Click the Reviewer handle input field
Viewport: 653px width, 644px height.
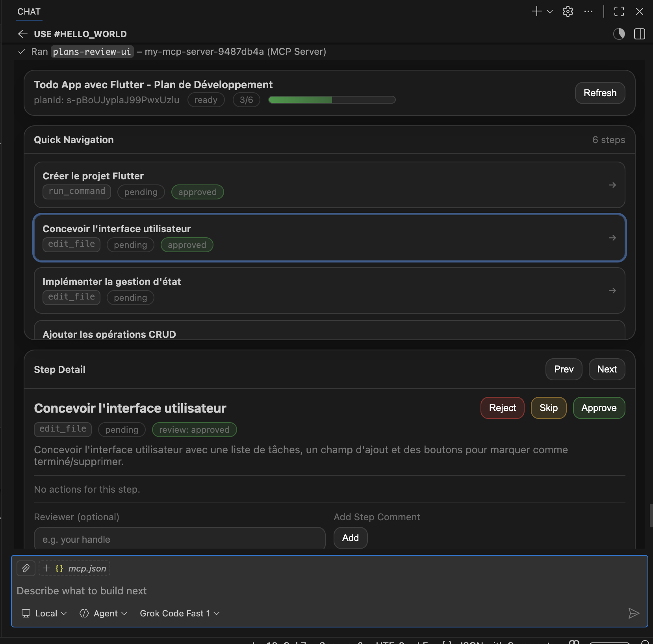click(x=180, y=539)
